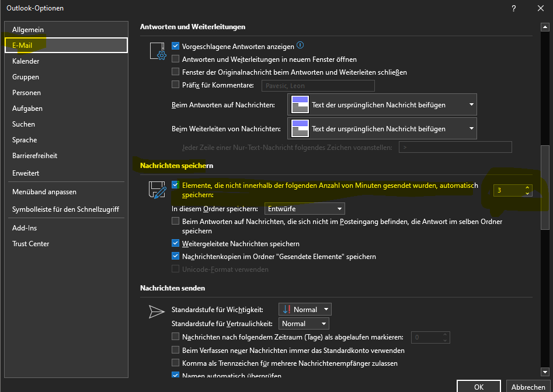Viewport: 553px width, 392px height.
Task: Click the auto-save minutes number field
Action: tap(509, 191)
